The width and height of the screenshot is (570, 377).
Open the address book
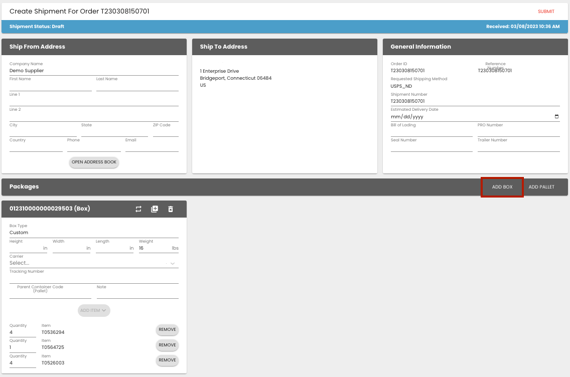click(94, 162)
